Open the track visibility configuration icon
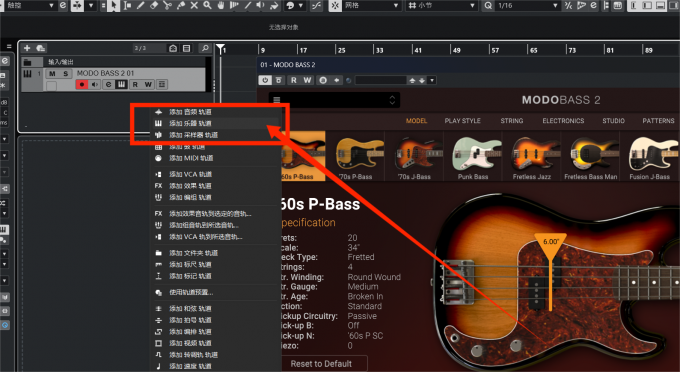This screenshot has width=680, height=372. pyautogui.click(x=173, y=48)
